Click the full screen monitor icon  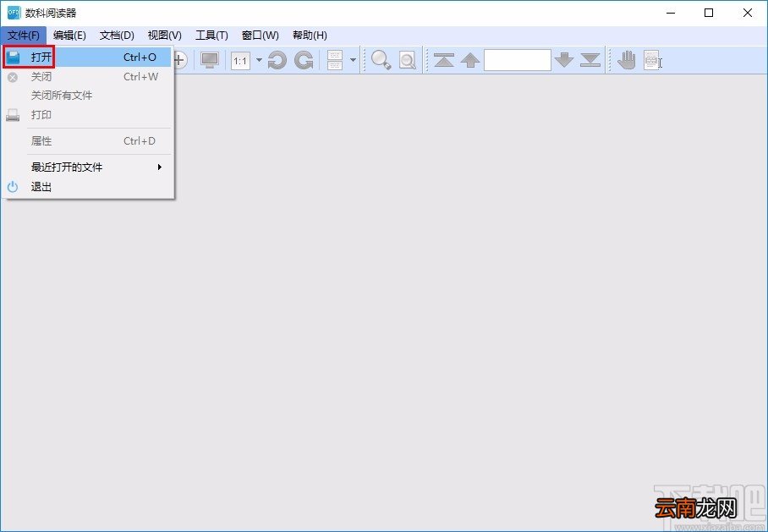pos(210,60)
